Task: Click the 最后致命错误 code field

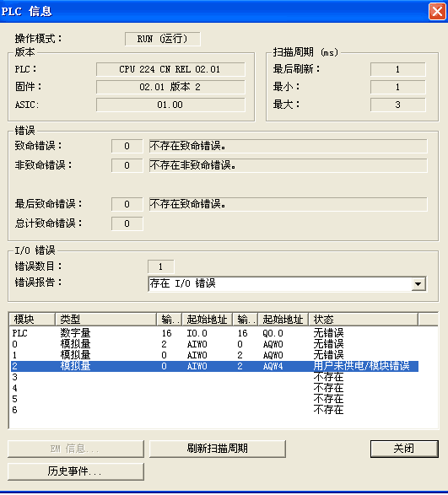Action: point(127,204)
